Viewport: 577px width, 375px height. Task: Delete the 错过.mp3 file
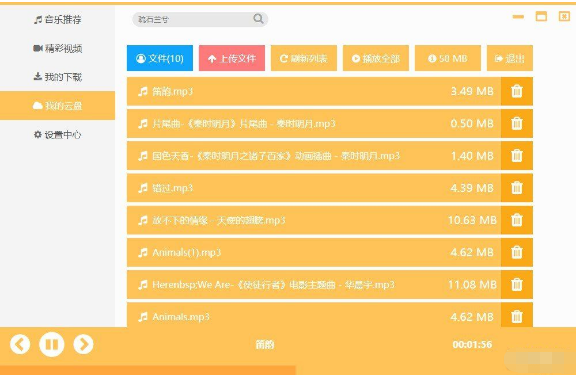pyautogui.click(x=517, y=188)
